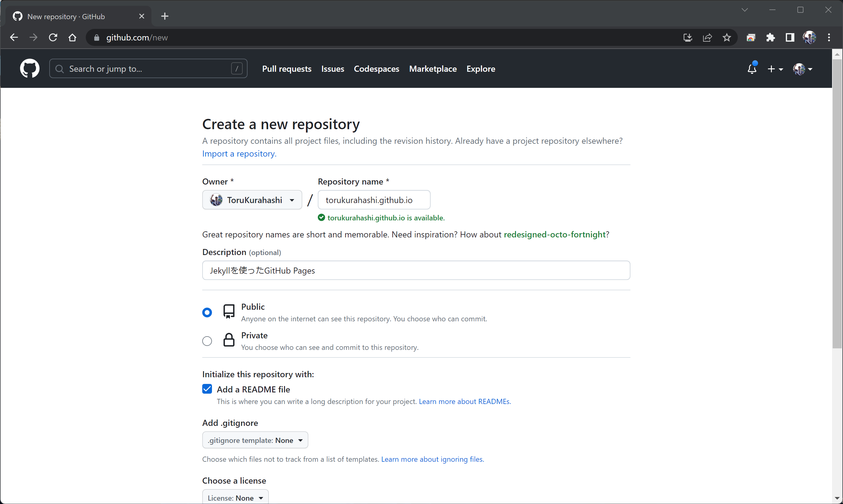Select the New repository · GitHub tab

pos(79,16)
